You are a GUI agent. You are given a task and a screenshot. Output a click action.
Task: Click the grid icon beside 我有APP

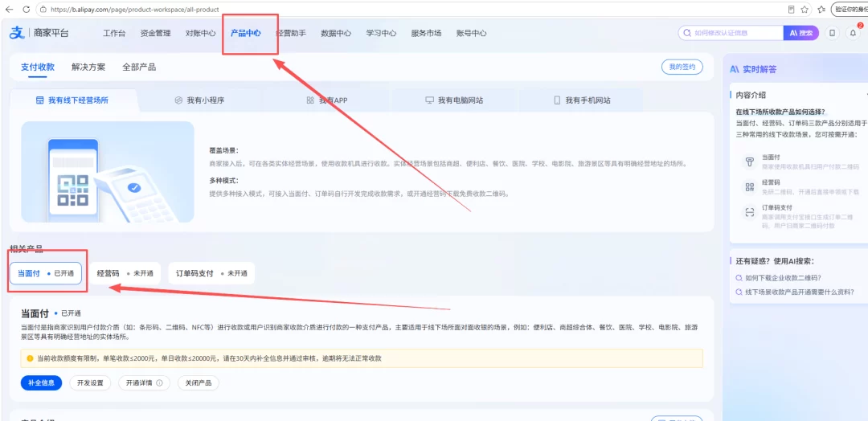pos(310,100)
